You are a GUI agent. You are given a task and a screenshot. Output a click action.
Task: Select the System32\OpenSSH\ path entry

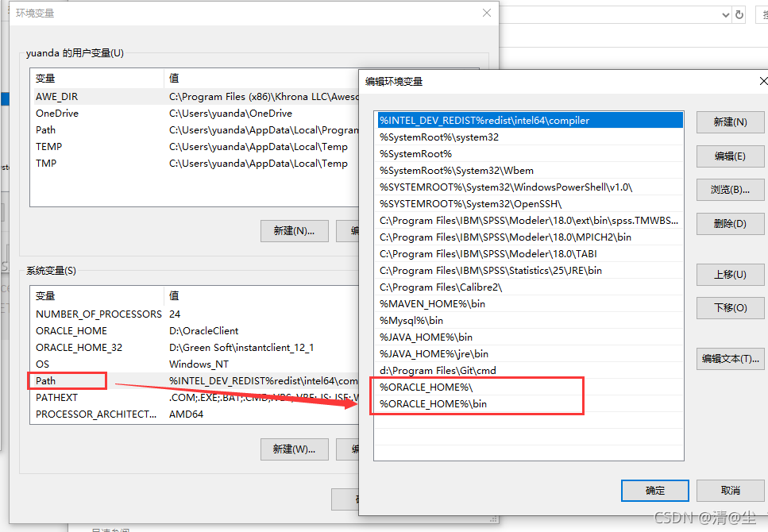531,204
